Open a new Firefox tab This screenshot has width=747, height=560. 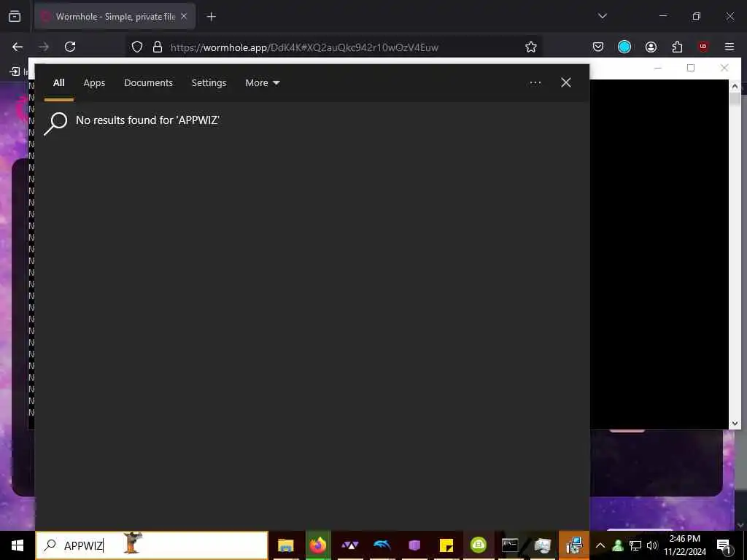pos(211,17)
